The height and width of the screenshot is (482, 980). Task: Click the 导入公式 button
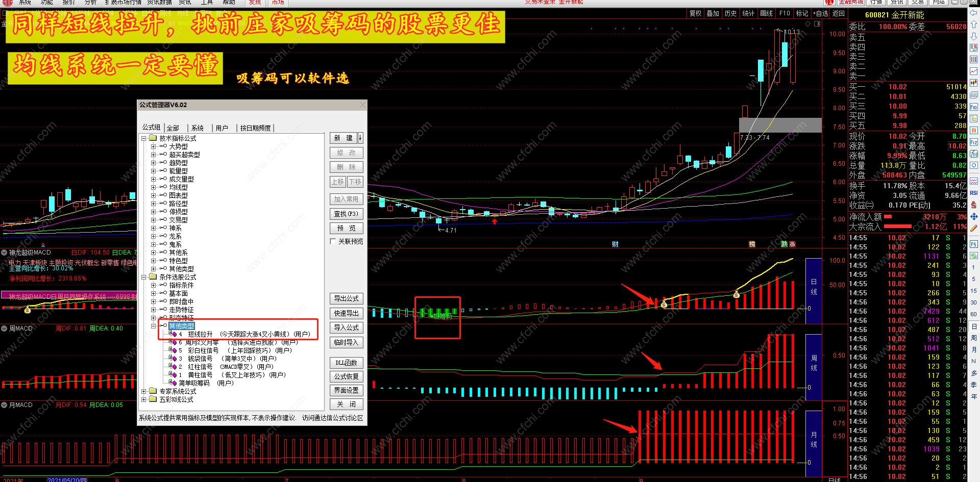click(x=347, y=327)
